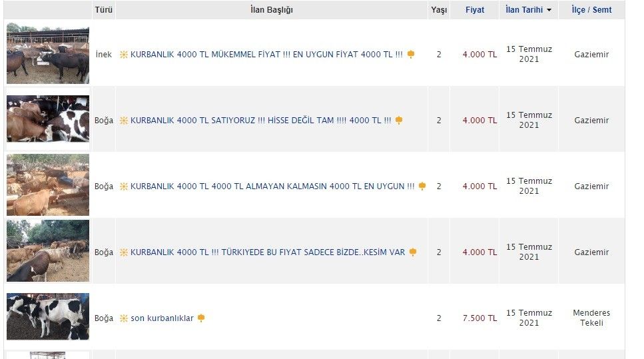Screen dimensions: 644x359
Task: Sort listings using İlan Tarihi arrow
Action: point(549,10)
